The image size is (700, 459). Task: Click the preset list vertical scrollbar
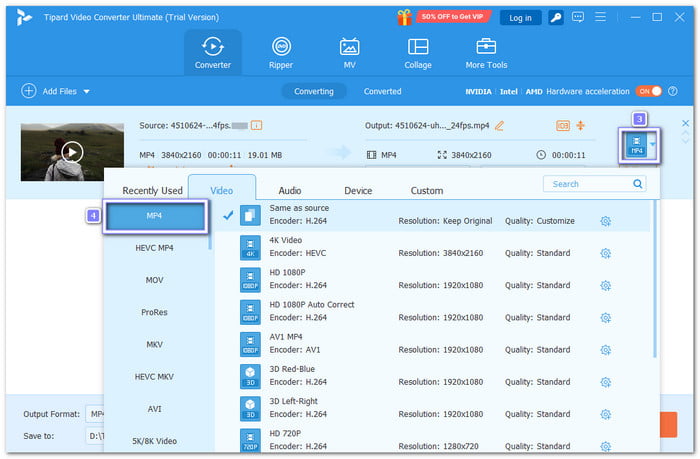coord(654,279)
